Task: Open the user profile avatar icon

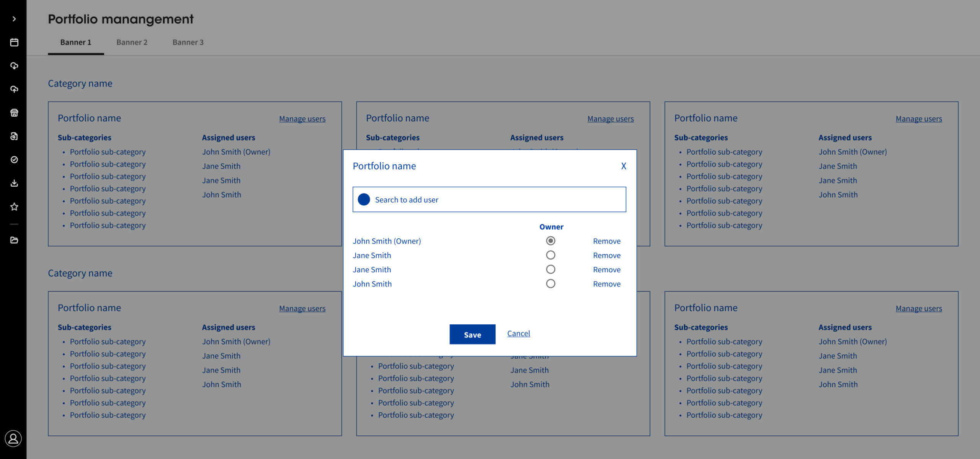Action: [13, 438]
